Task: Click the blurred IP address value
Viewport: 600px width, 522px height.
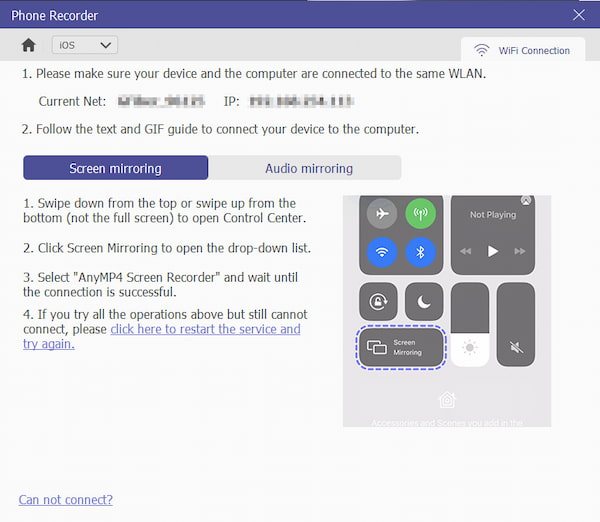Action: point(301,101)
